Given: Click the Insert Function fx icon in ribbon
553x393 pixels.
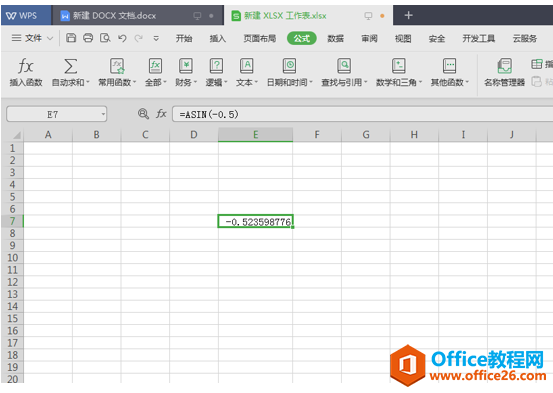Looking at the screenshot, I should click(25, 66).
